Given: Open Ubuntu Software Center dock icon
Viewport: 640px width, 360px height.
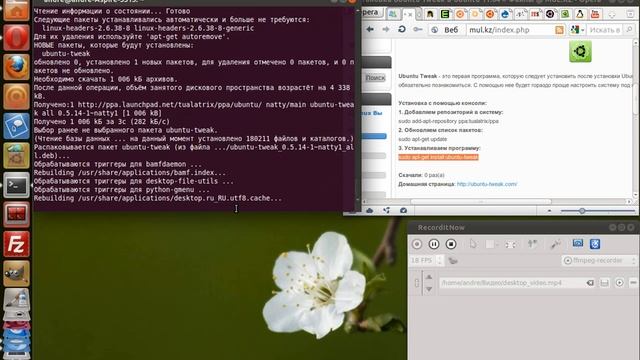Looking at the screenshot, I should [16, 156].
